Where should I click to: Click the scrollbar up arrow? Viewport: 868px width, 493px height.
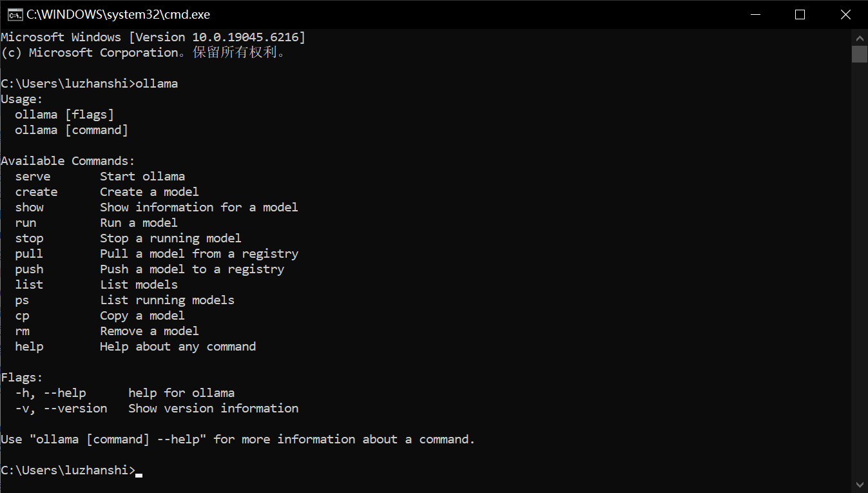[860, 36]
